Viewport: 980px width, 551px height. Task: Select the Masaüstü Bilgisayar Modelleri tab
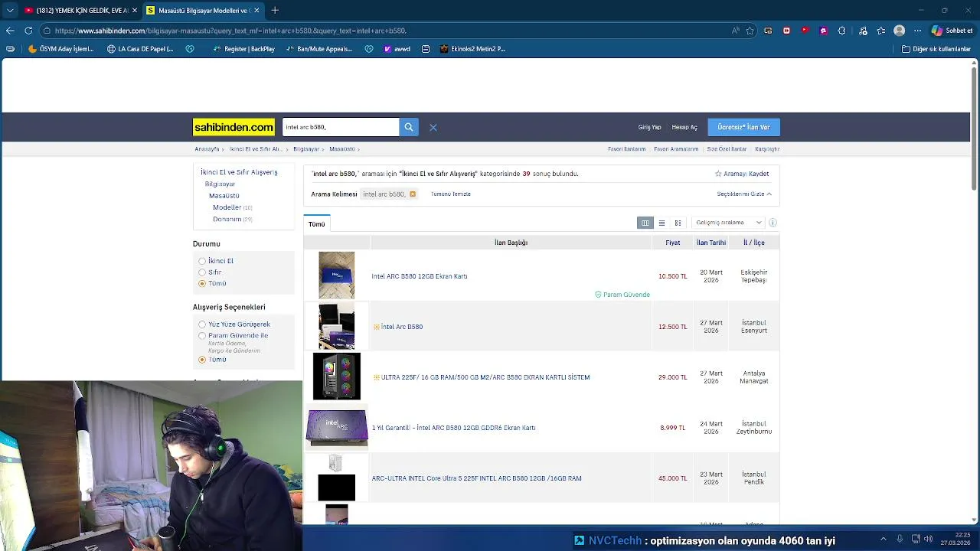click(203, 10)
